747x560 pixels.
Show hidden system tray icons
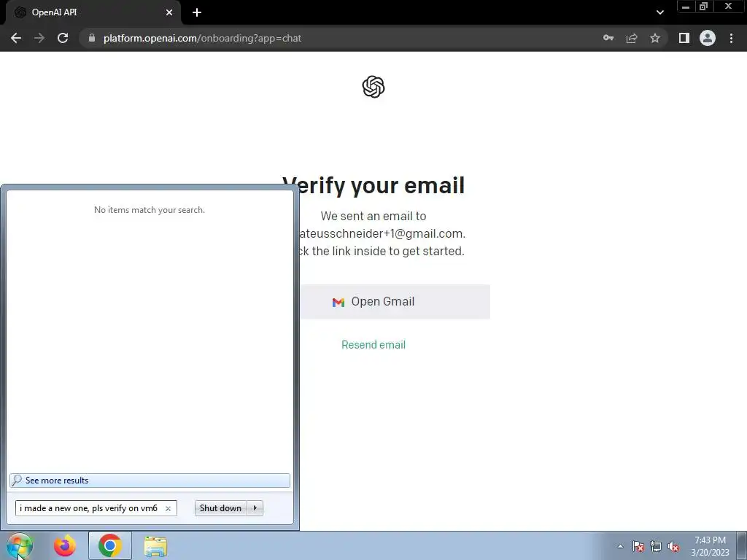620,546
